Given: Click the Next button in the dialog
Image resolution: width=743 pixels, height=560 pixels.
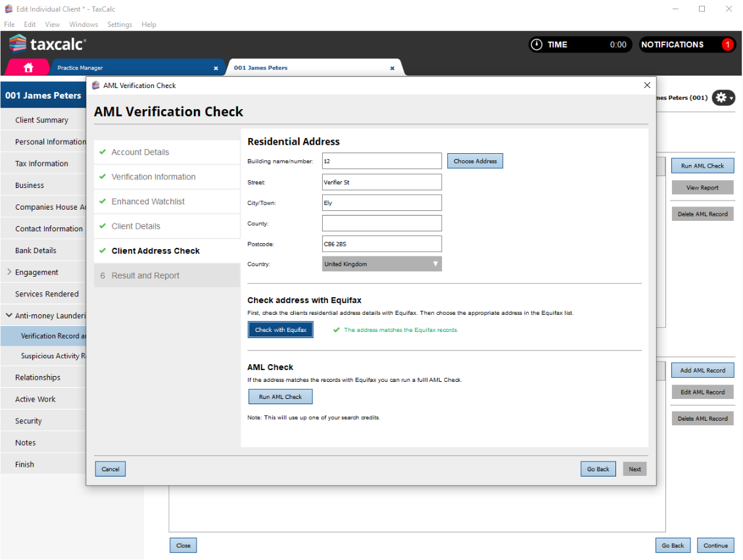Looking at the screenshot, I should [x=635, y=469].
